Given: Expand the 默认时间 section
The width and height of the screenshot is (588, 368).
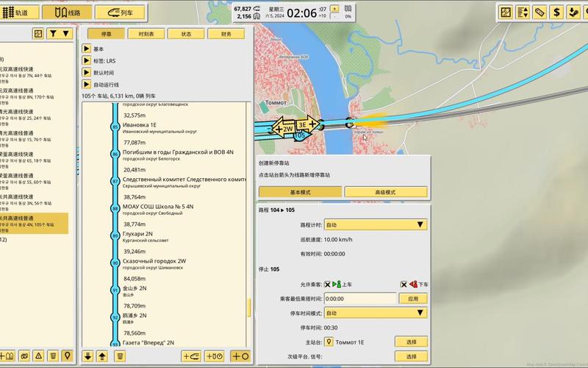Looking at the screenshot, I should point(87,72).
